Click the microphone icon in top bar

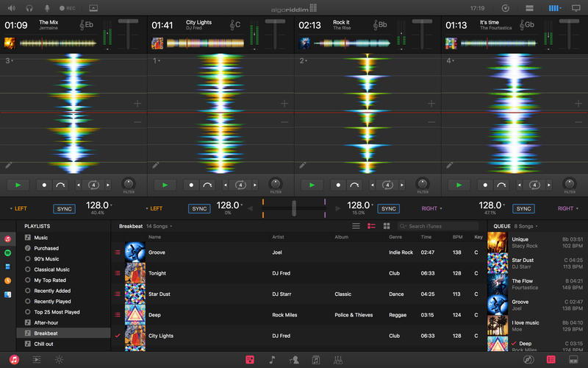point(48,8)
